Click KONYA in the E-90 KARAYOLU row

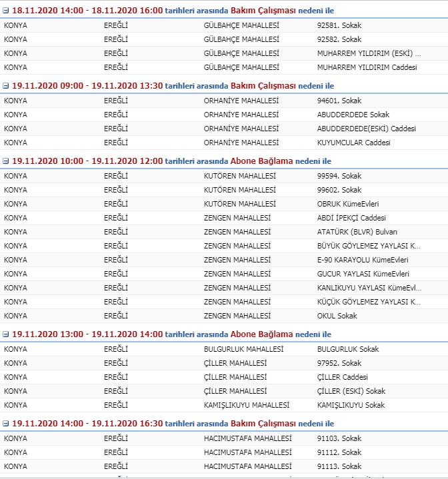[x=15, y=260]
